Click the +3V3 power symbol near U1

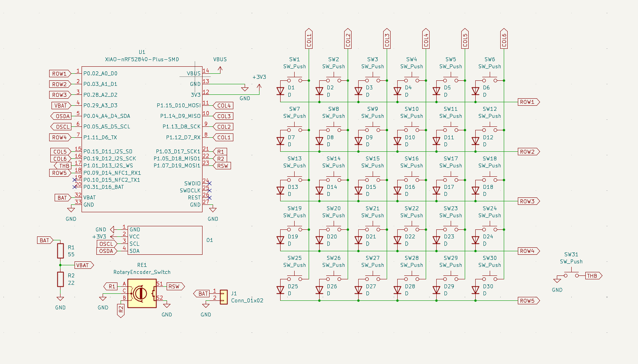coord(259,87)
